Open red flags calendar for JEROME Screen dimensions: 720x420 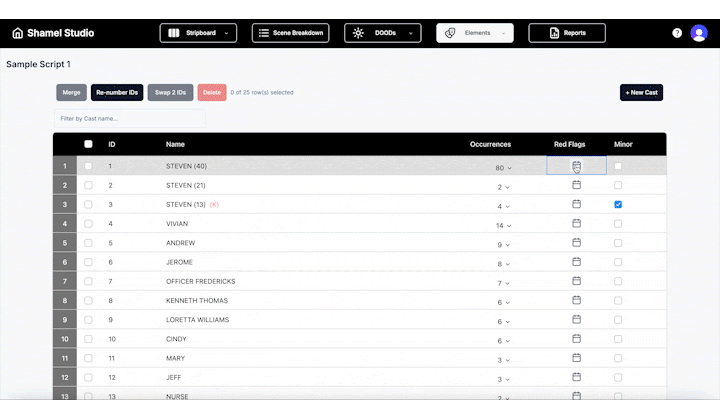(576, 262)
